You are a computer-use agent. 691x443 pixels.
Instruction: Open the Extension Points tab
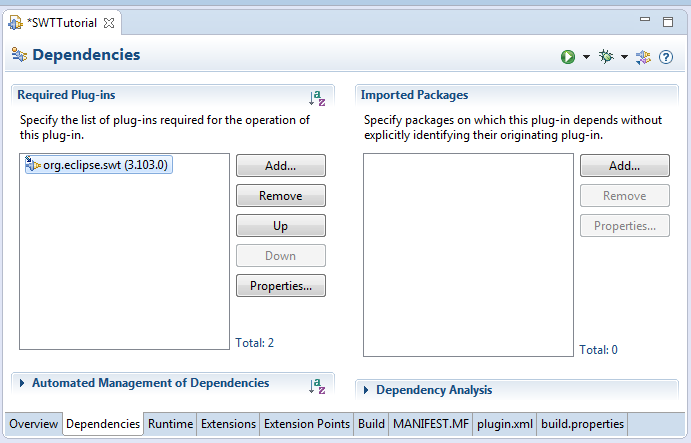307,424
